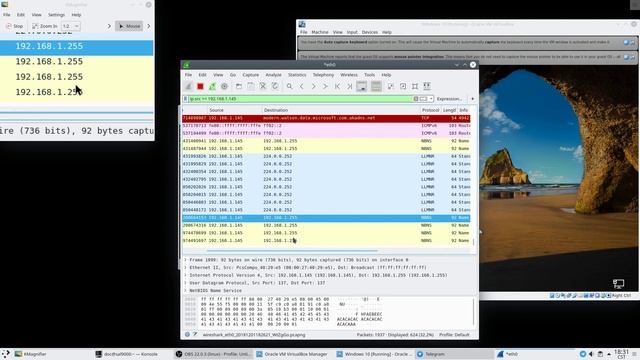This screenshot has width=640, height=360.
Task: Open Wireshark Capture menu
Action: (251, 75)
